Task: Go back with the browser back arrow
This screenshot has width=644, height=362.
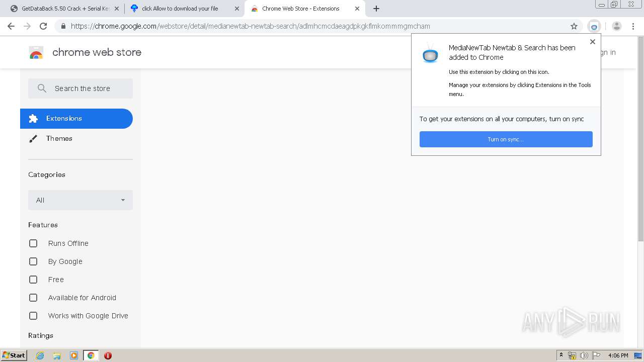Action: click(x=11, y=26)
